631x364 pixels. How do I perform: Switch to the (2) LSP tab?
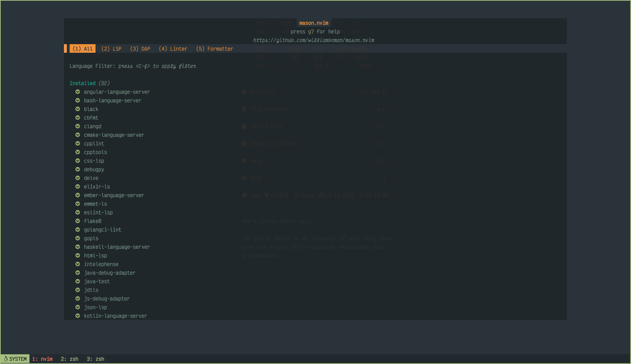(111, 49)
